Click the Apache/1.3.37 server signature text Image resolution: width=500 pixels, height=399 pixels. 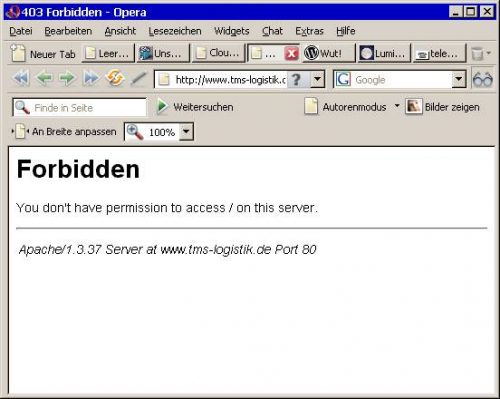click(x=168, y=249)
